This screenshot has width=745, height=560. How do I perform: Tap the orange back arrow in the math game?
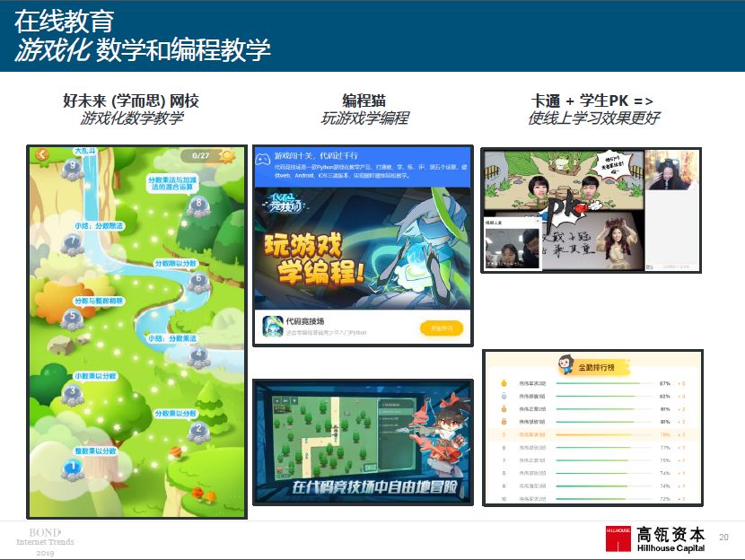click(42, 154)
